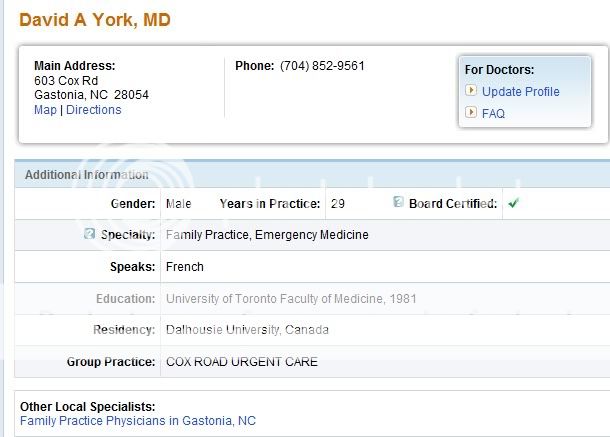Viewport: 610px width, 437px height.
Task: Click the Additional Information section header
Action: (86, 175)
